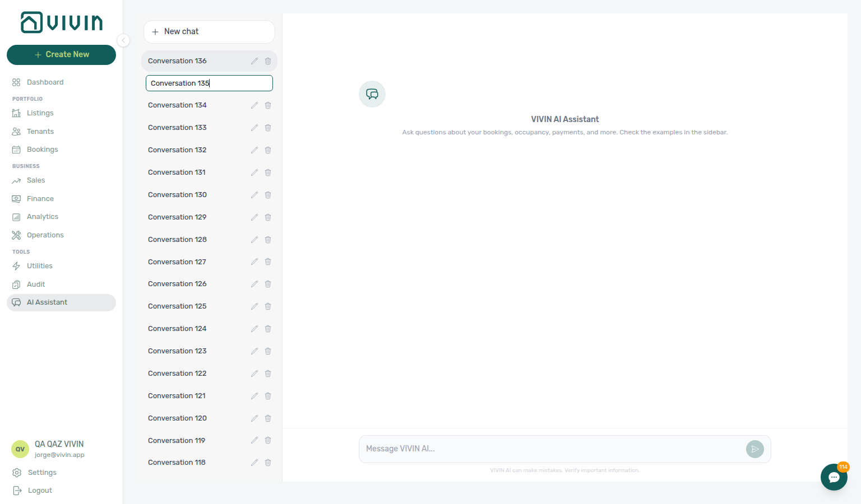Screen dimensions: 861x504
Task: Go to Listings in Portfolio
Action: coord(61,113)
